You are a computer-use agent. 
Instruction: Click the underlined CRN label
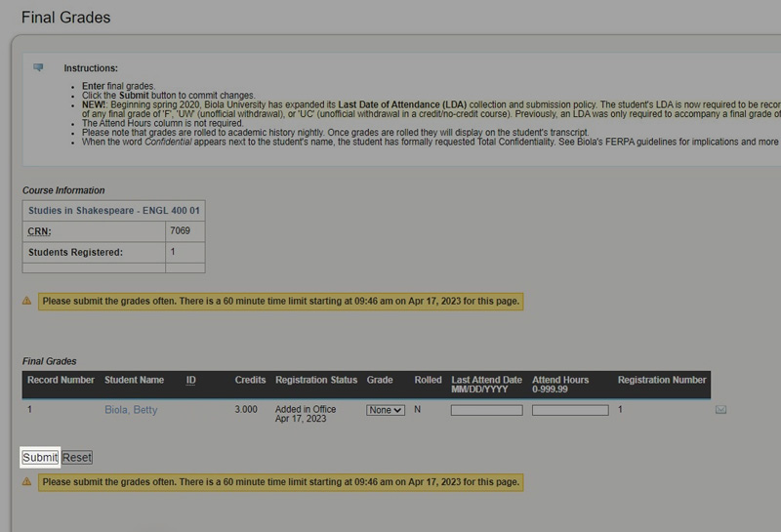point(40,231)
